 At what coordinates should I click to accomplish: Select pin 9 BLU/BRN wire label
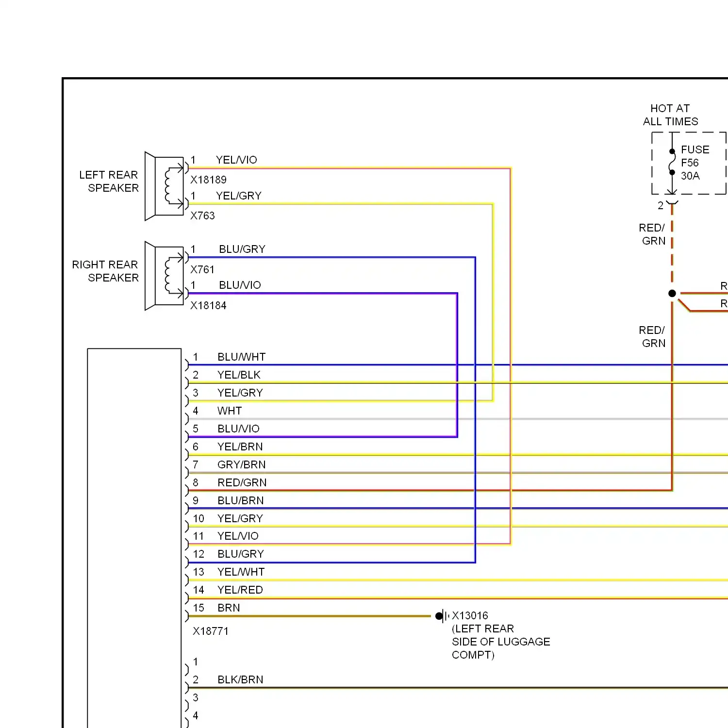click(241, 500)
